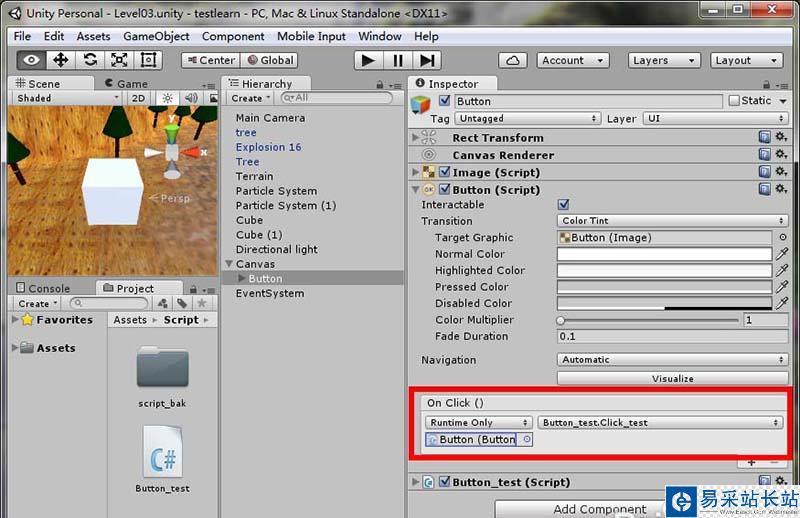Viewport: 800px width, 518px height.
Task: Open On Click object picker circle
Action: (527, 439)
